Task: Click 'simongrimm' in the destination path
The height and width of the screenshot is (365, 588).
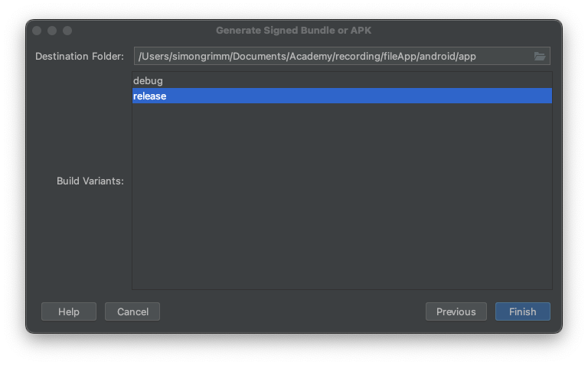Action: coord(201,56)
